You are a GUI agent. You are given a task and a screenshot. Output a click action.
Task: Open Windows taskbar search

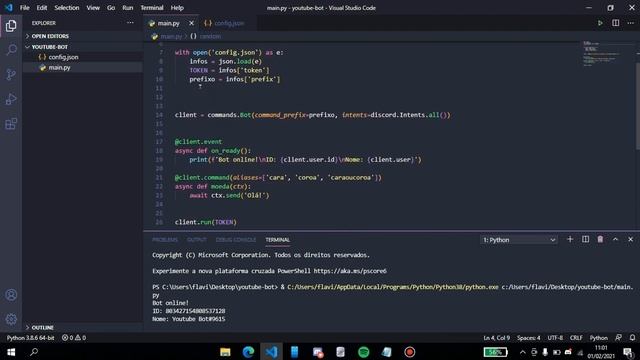pyautogui.click(x=34, y=351)
